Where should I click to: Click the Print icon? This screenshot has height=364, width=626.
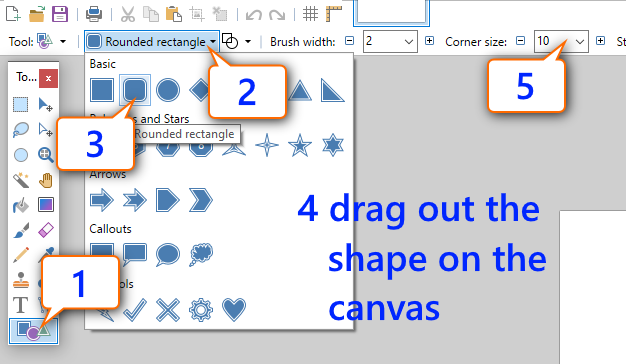pos(94,14)
